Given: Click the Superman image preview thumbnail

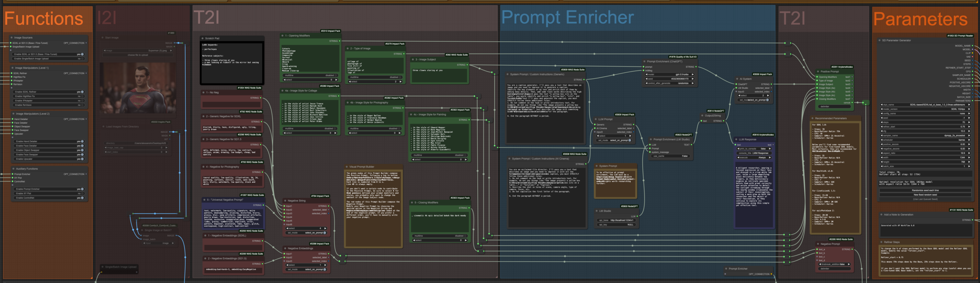Looking at the screenshot, I should tap(138, 88).
